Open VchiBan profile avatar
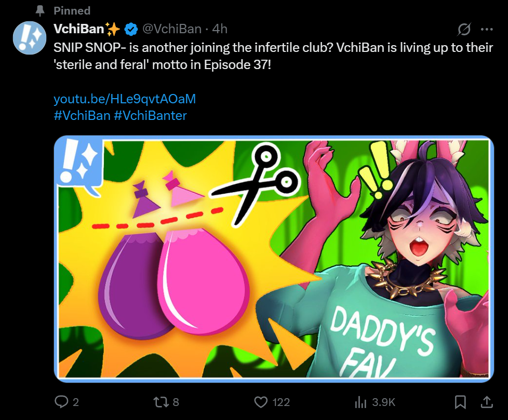 (30, 38)
